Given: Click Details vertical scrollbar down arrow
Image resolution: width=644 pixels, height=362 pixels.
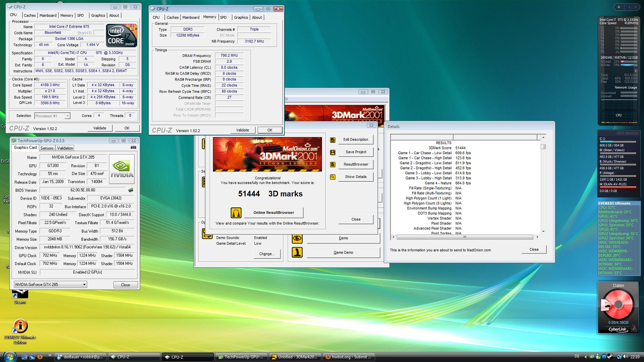Looking at the screenshot, I should coord(543,232).
